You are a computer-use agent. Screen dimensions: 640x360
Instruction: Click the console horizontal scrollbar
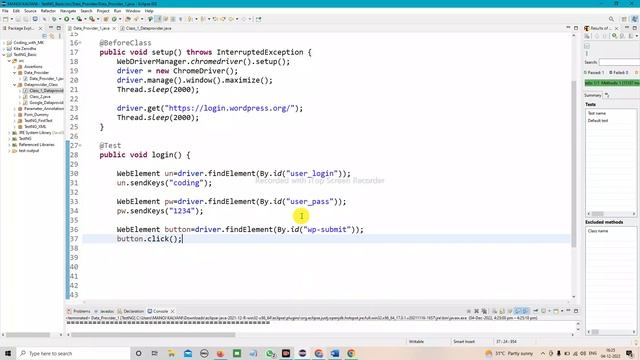[x=153, y=335]
